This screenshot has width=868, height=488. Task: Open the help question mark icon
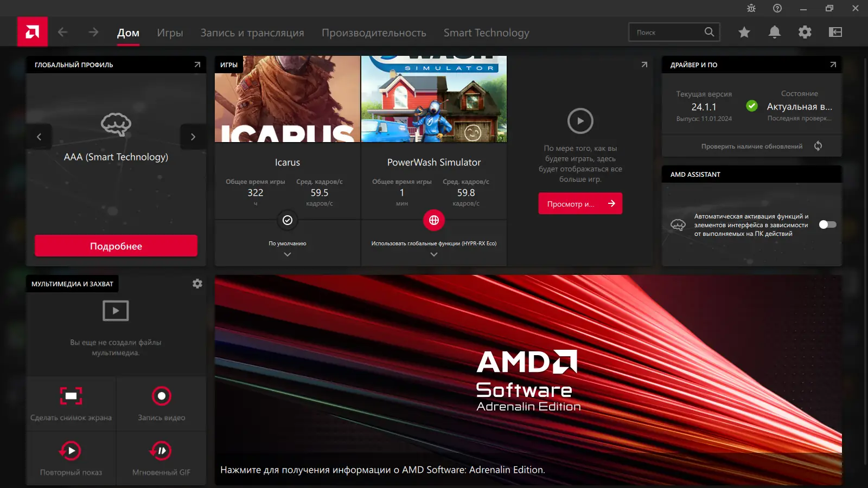click(777, 8)
